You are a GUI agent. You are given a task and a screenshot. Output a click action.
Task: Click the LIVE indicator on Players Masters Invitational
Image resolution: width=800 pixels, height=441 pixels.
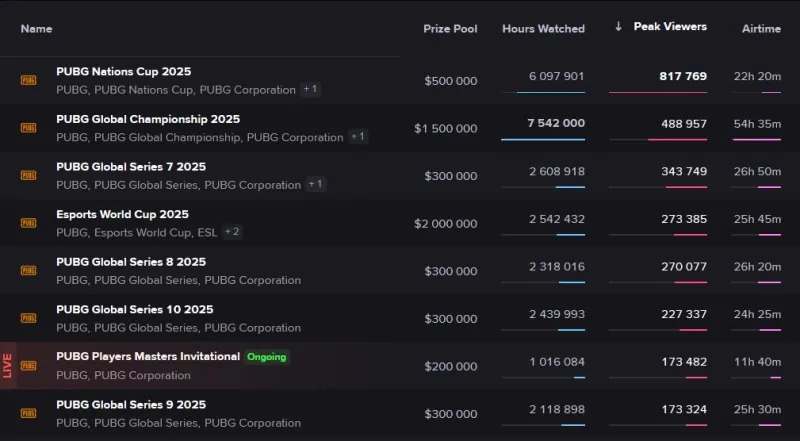(7, 366)
